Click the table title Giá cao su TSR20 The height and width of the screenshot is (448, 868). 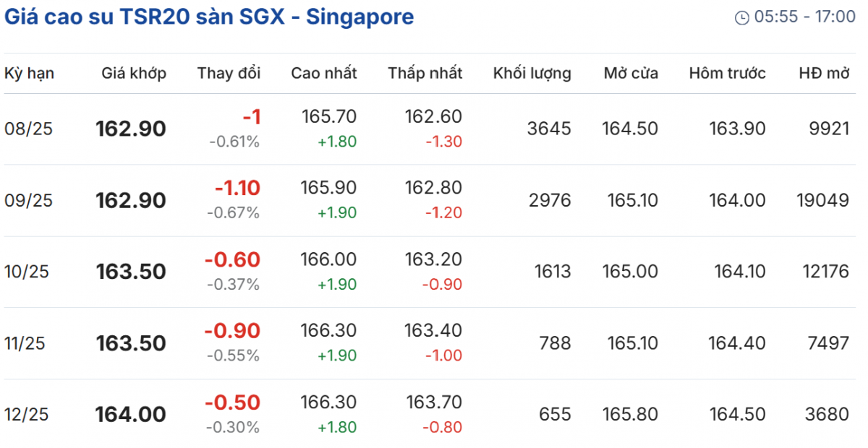click(x=209, y=17)
